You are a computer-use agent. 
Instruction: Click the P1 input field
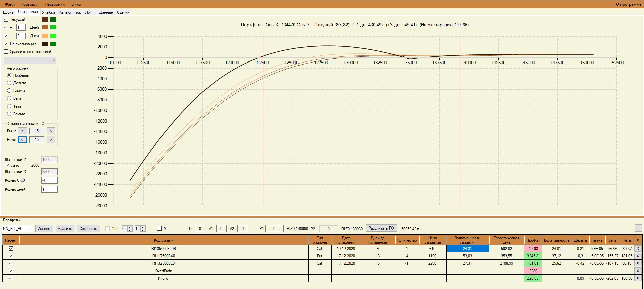[x=274, y=229]
